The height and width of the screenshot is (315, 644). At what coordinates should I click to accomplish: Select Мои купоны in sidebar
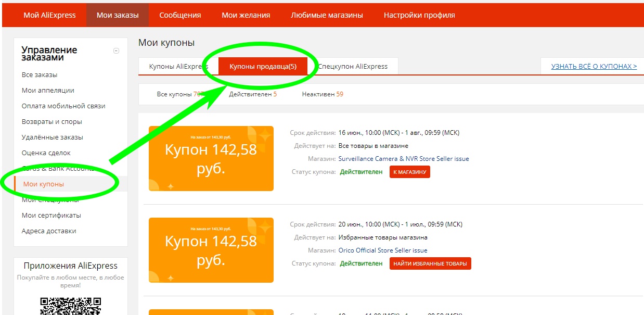pos(44,184)
